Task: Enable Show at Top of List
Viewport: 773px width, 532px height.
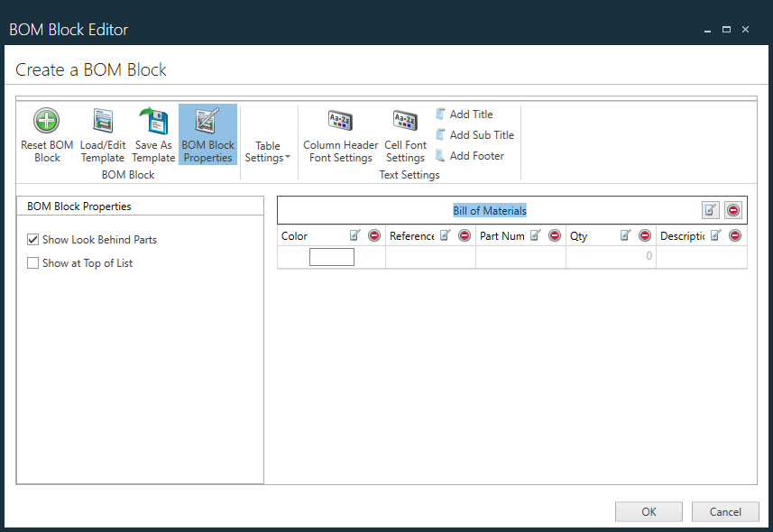Action: pos(33,261)
